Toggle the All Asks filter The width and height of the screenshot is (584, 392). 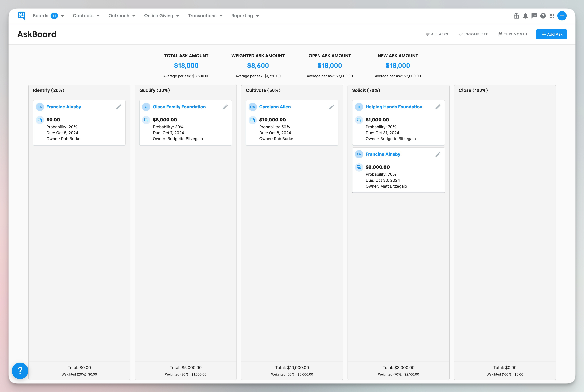click(437, 34)
